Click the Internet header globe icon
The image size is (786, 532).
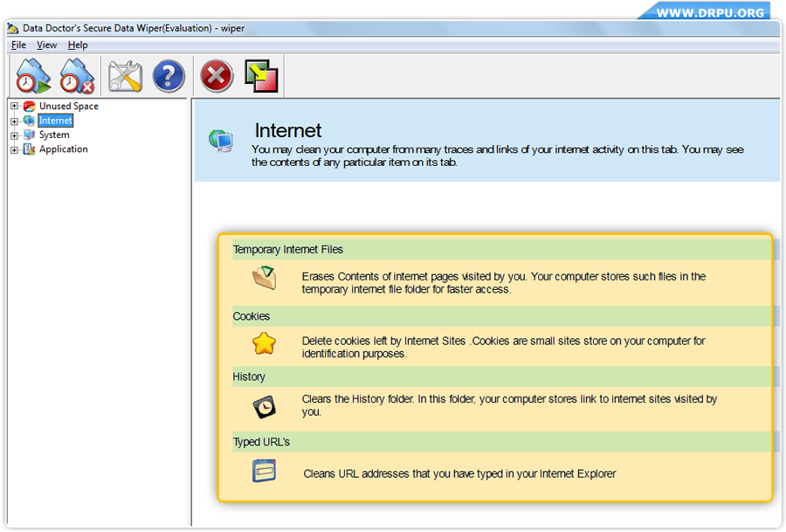(221, 141)
